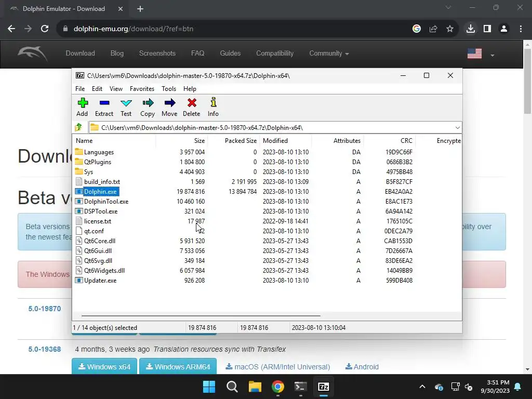
Task: Sort the list by the Size column
Action: [x=182, y=140]
